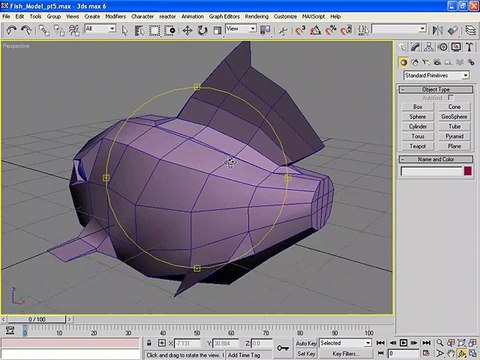Image resolution: width=480 pixels, height=360 pixels.
Task: Click the GeoSphere primitive button
Action: click(x=454, y=117)
